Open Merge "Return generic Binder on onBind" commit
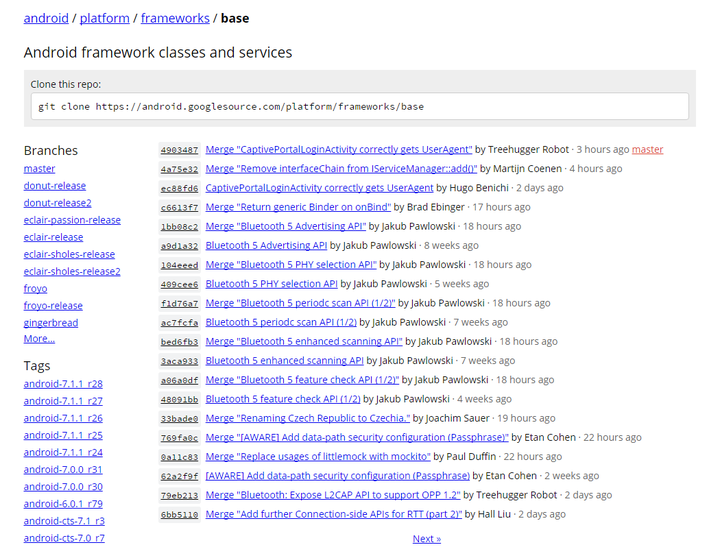The height and width of the screenshot is (558, 720). tap(298, 207)
